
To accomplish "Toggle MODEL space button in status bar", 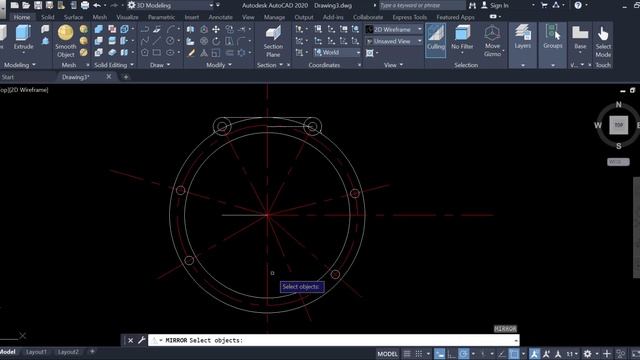I will click(x=387, y=354).
